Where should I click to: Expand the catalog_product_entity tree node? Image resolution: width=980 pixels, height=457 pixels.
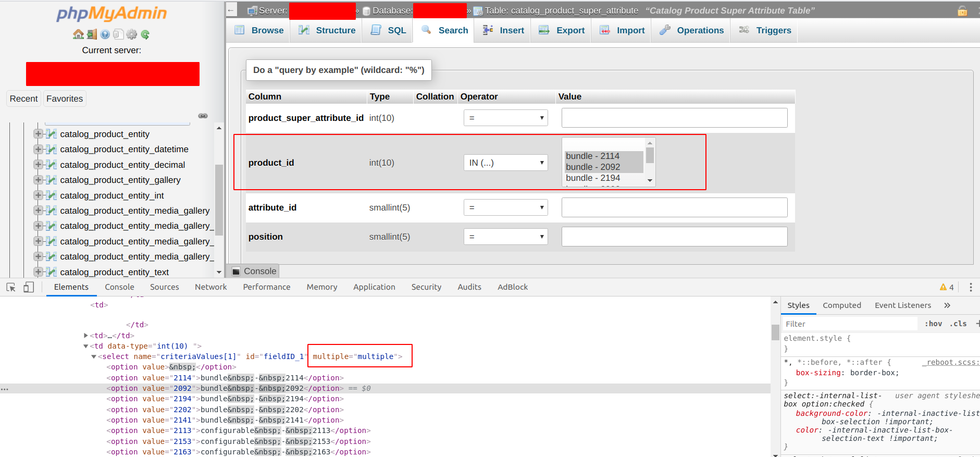(x=38, y=134)
